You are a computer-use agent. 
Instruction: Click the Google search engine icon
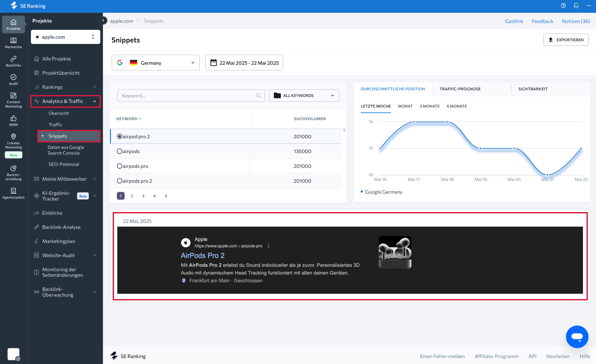point(120,63)
